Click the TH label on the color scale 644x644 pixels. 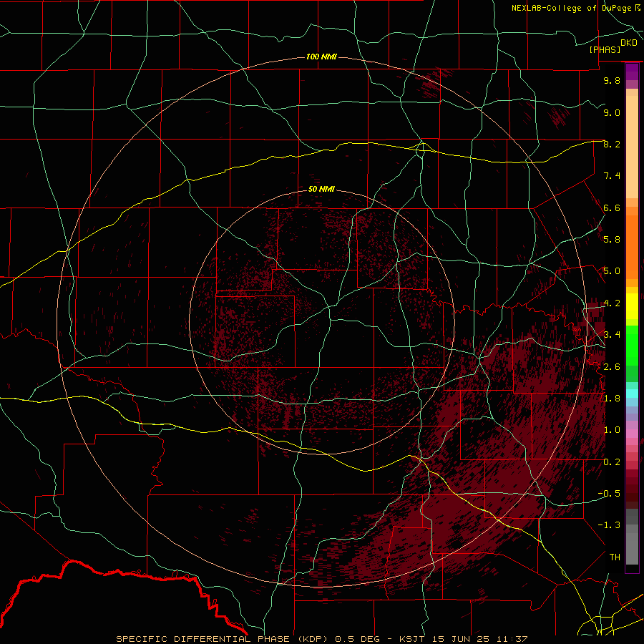pos(615,557)
